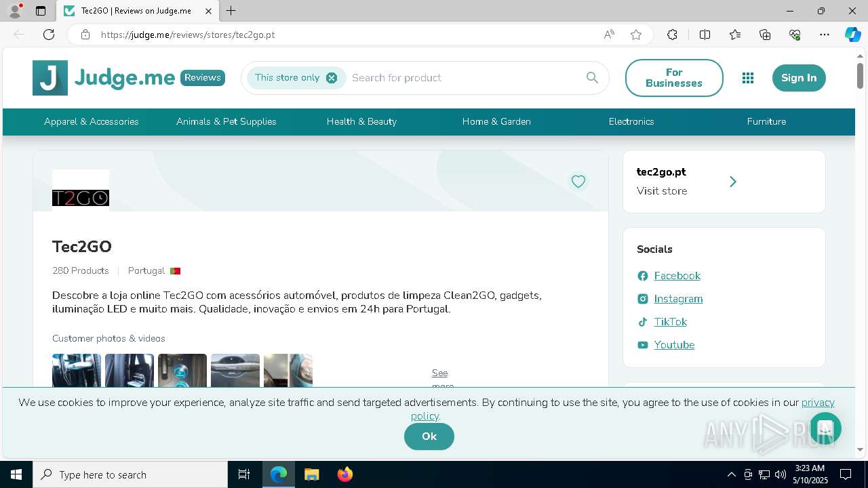Image resolution: width=868 pixels, height=488 pixels.
Task: Go back to previous page
Action: click(x=19, y=35)
